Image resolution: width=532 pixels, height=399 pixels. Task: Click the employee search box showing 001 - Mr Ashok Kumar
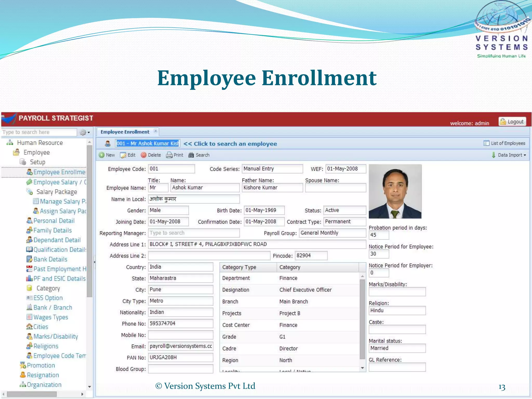point(148,143)
